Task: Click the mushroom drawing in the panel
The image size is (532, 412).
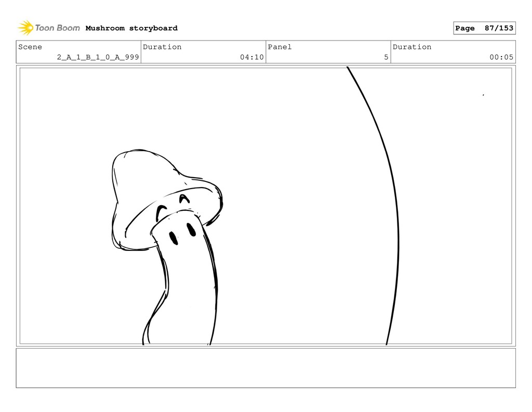Action: click(x=166, y=247)
